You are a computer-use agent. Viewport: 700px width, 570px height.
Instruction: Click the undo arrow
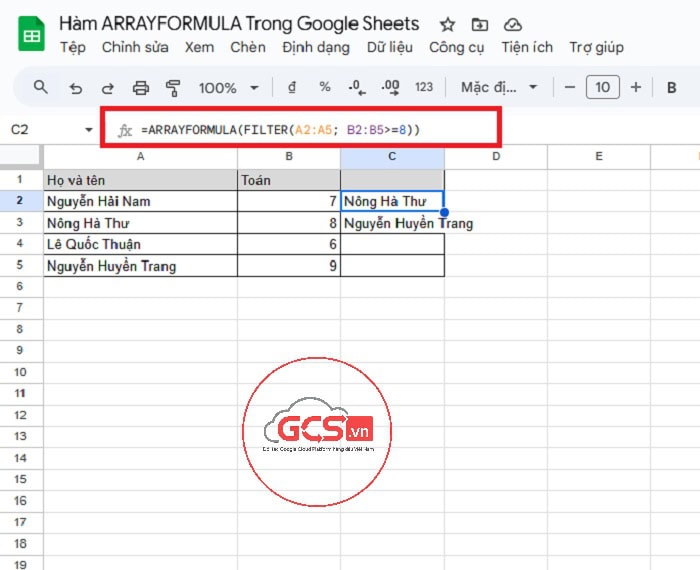(75, 88)
